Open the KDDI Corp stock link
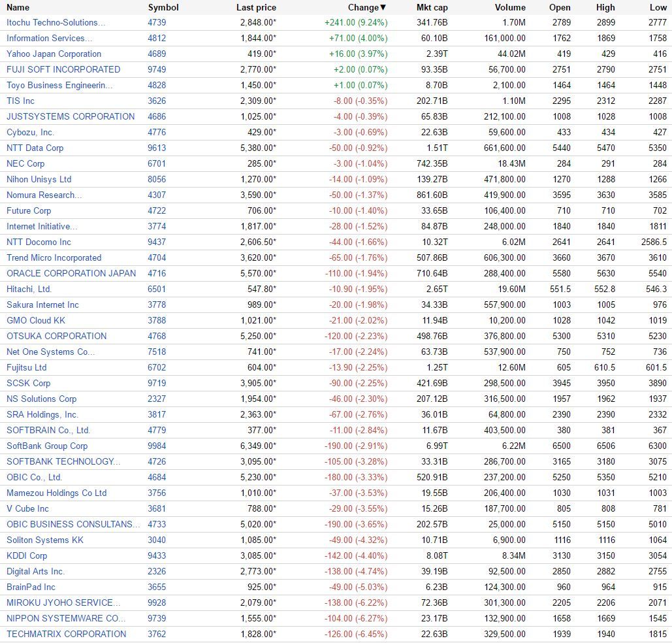This screenshot has height=643, width=672. pos(27,556)
